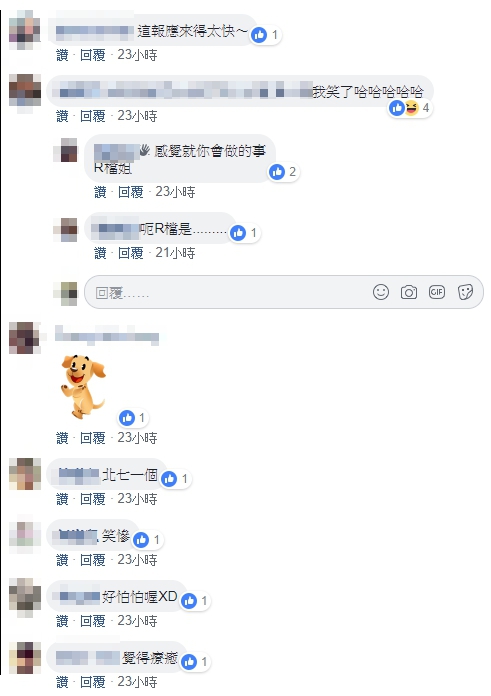
Task: Open the GIF picker in reply box
Action: (436, 292)
